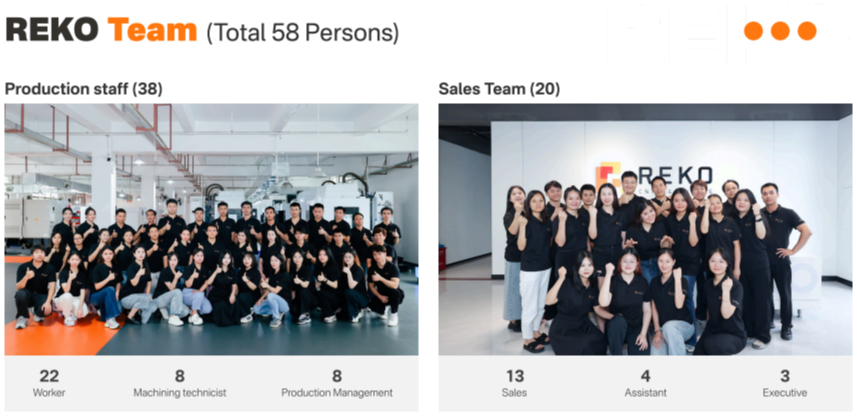The width and height of the screenshot is (857, 416).
Task: Select the Sales Team (20) heading
Action: [x=499, y=89]
